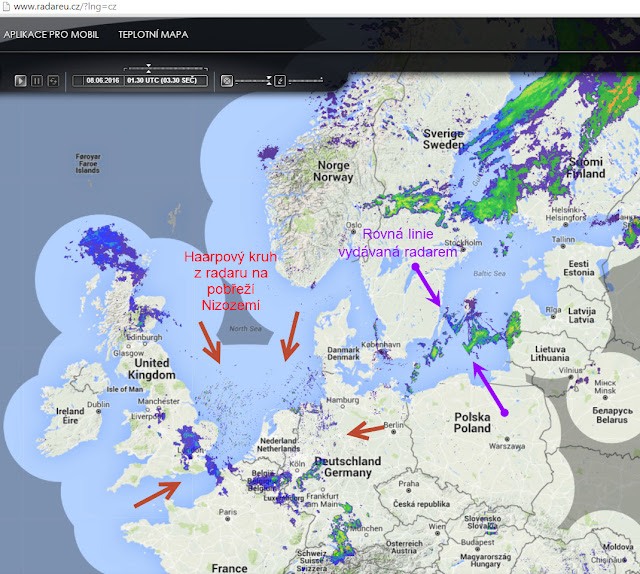The width and height of the screenshot is (640, 574).
Task: Click the Dublin city marker
Action: 98,412
